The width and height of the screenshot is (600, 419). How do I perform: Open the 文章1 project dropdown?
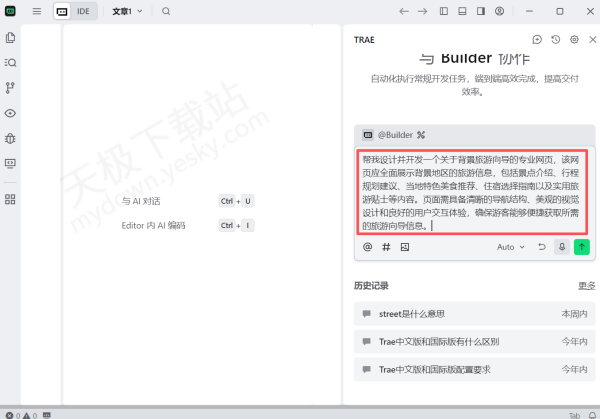(x=127, y=11)
